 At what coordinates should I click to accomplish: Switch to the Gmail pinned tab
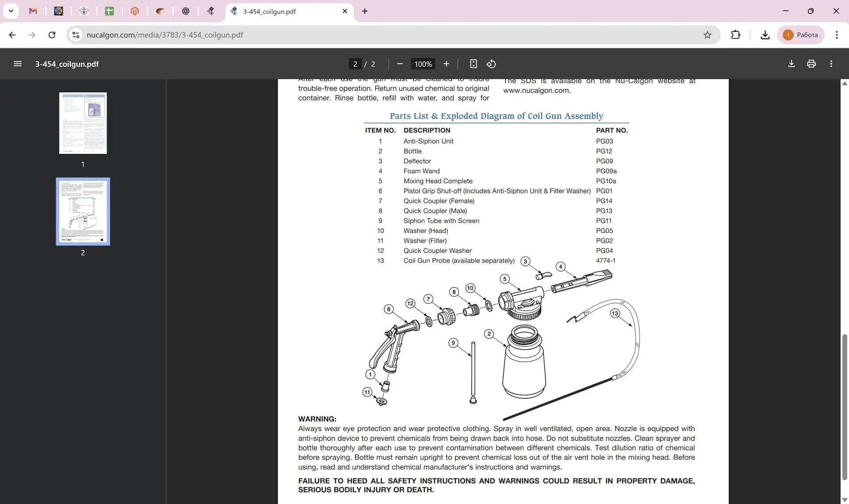point(33,11)
